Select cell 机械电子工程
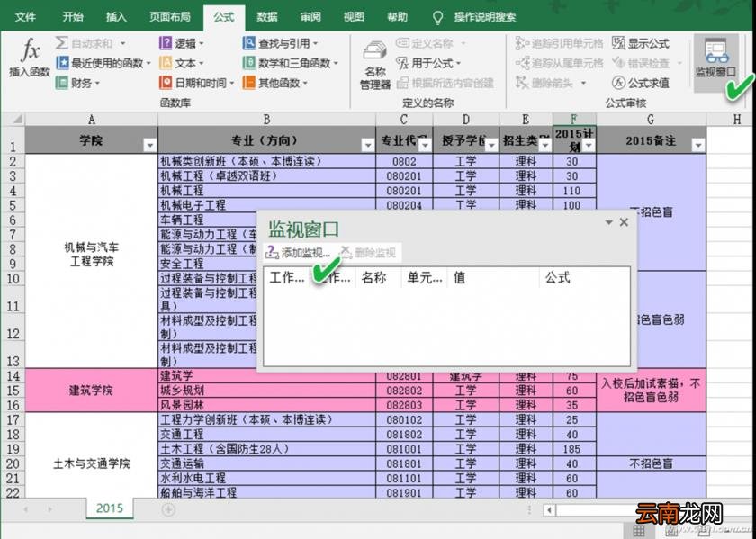Viewport: 756px width, 539px height. [266, 205]
